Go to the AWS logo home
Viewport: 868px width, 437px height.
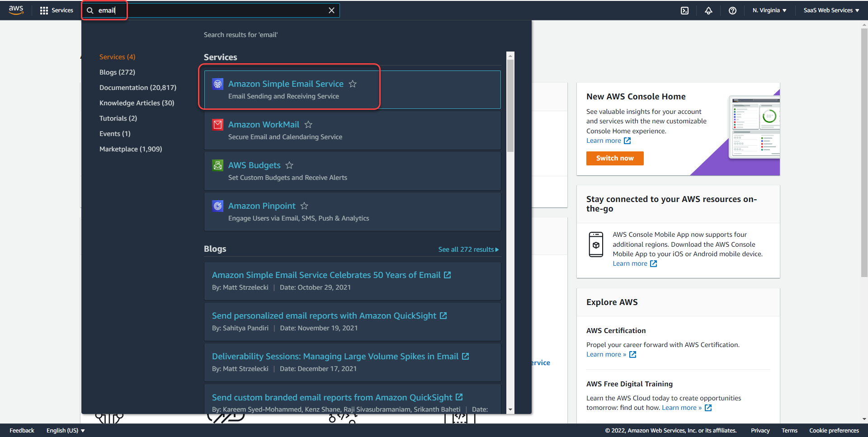click(16, 10)
